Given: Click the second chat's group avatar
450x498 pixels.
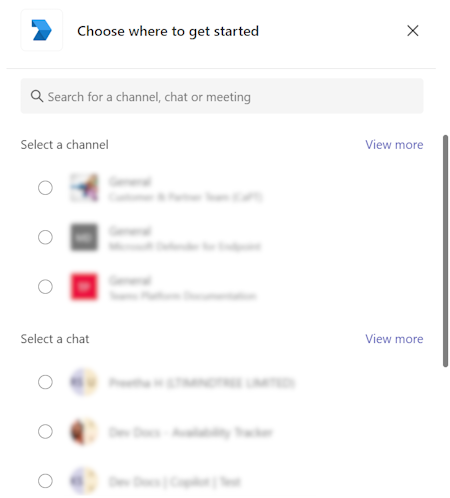Looking at the screenshot, I should pos(84,431).
